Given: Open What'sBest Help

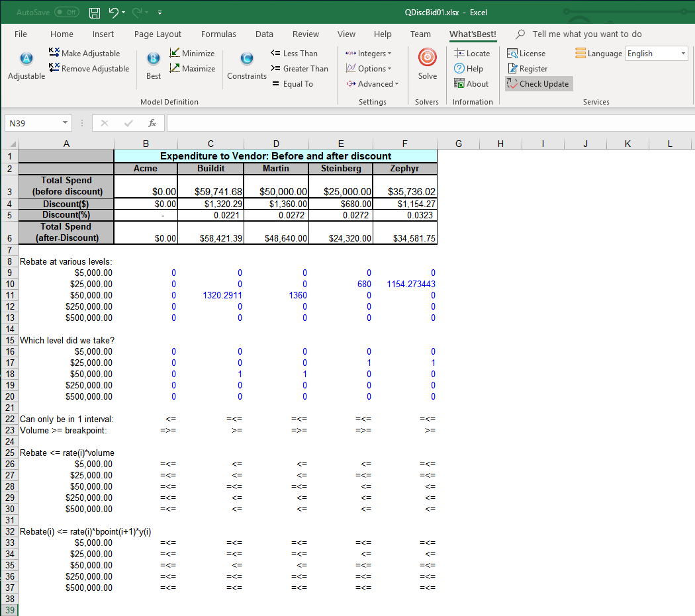Looking at the screenshot, I should 469,68.
